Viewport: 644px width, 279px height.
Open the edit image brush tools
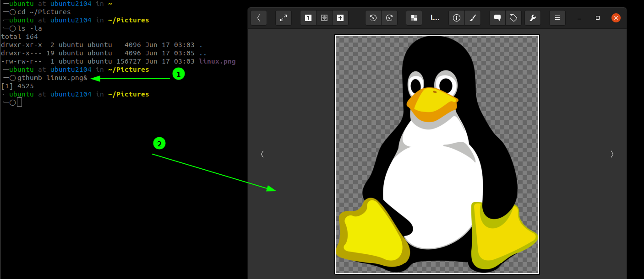(473, 18)
